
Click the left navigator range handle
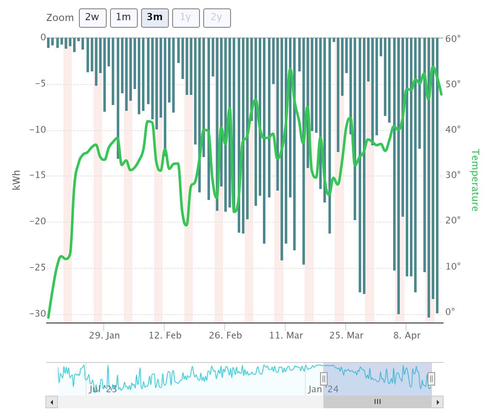(x=323, y=379)
